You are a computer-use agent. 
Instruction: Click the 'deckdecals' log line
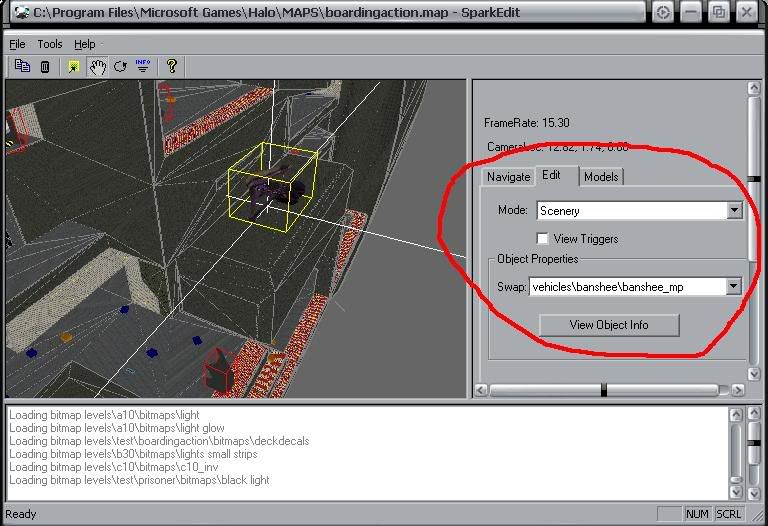[x=159, y=441]
